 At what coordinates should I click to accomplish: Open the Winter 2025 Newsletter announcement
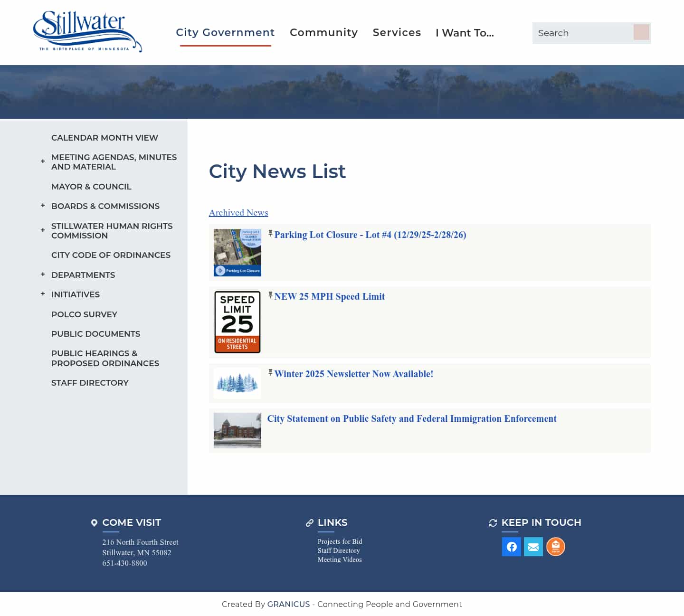[x=353, y=374]
